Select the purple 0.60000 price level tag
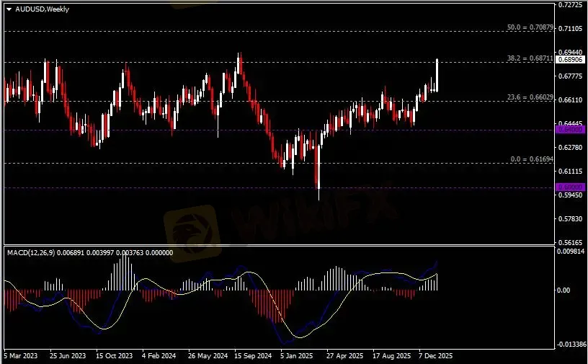 [x=569, y=187]
